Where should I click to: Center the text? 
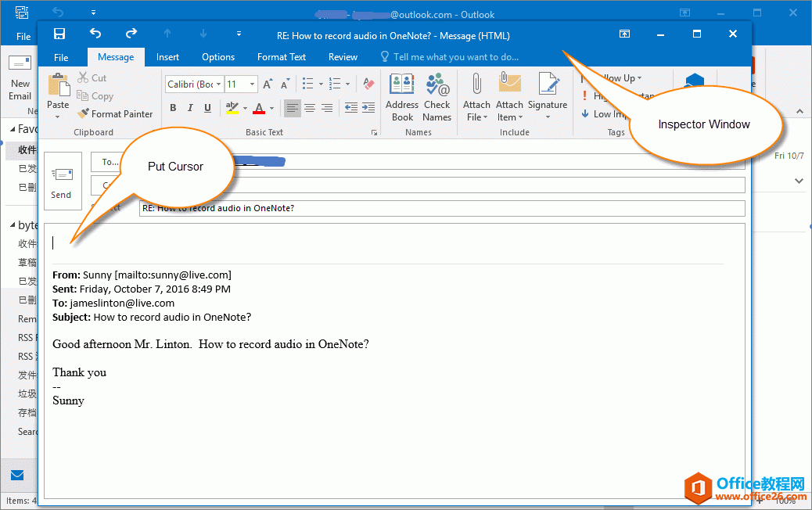pyautogui.click(x=310, y=108)
